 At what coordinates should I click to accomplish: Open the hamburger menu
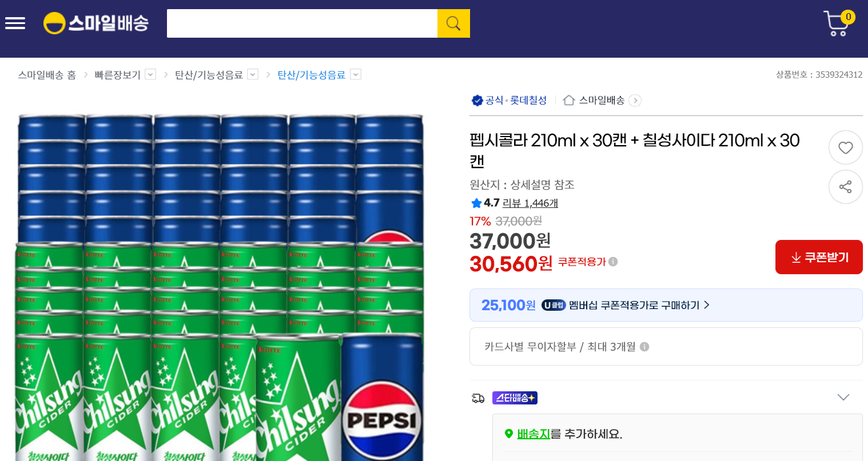(15, 23)
